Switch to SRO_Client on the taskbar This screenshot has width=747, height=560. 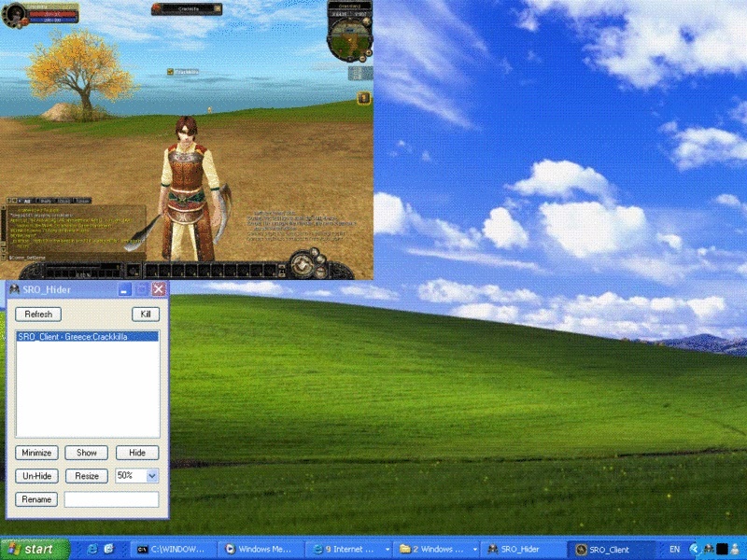(x=611, y=550)
